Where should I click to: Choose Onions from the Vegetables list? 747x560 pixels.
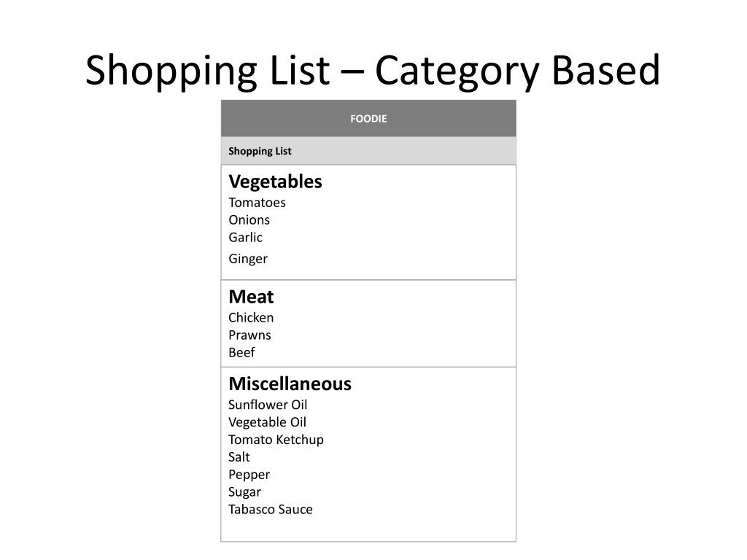(249, 220)
